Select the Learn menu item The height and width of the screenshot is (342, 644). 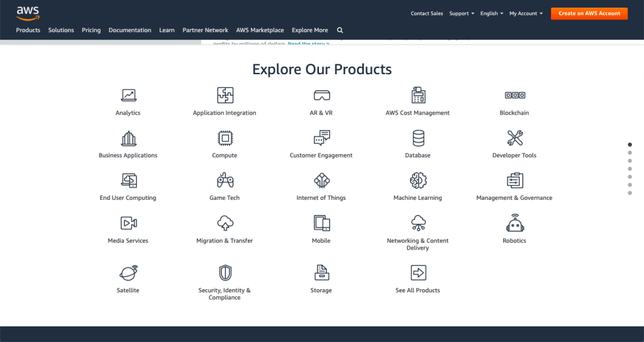pyautogui.click(x=167, y=30)
